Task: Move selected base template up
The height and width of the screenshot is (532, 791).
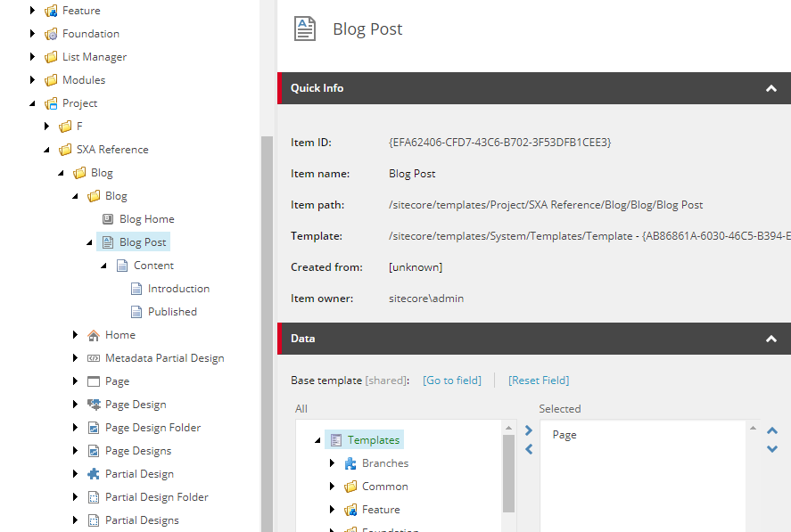Action: pos(772,430)
